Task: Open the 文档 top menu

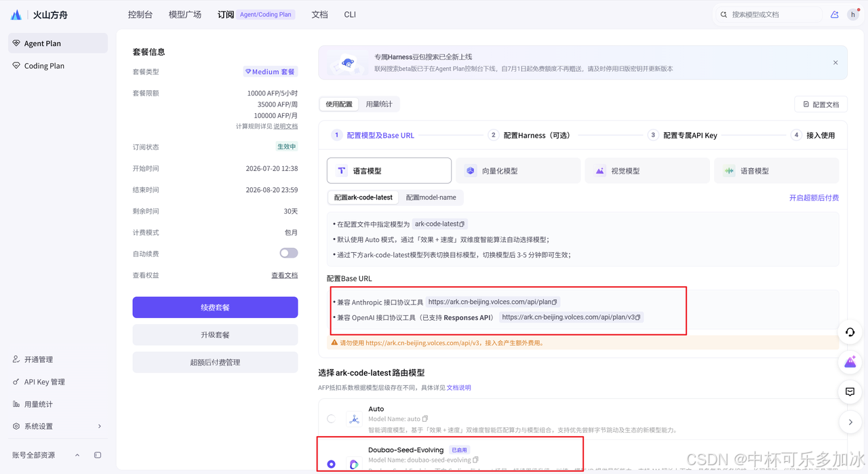Action: click(x=319, y=14)
